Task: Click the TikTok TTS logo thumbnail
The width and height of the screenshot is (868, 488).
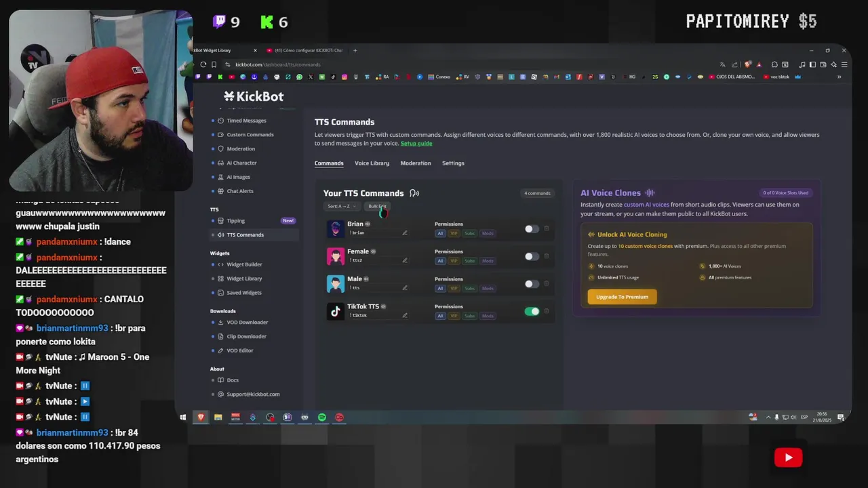Action: click(x=336, y=311)
